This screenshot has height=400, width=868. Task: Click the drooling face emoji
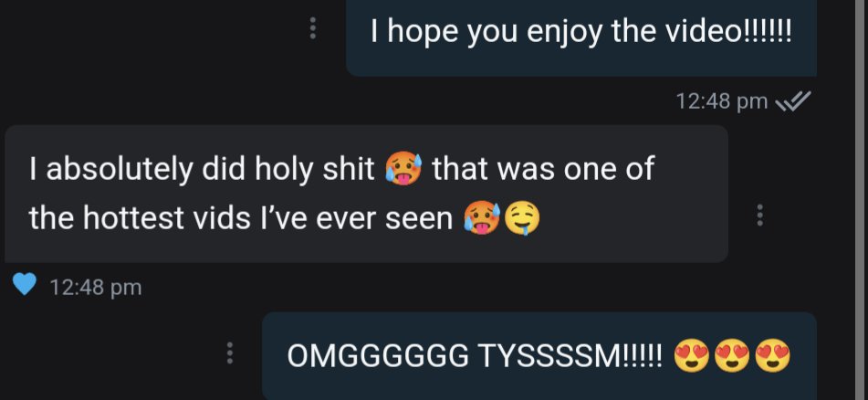pyautogui.click(x=523, y=217)
